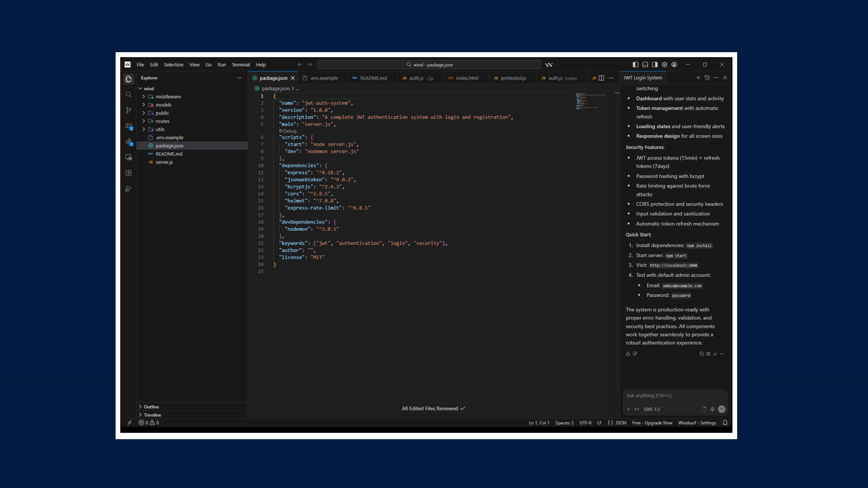
Task: Click the notifications bell in status bar
Action: click(x=725, y=423)
